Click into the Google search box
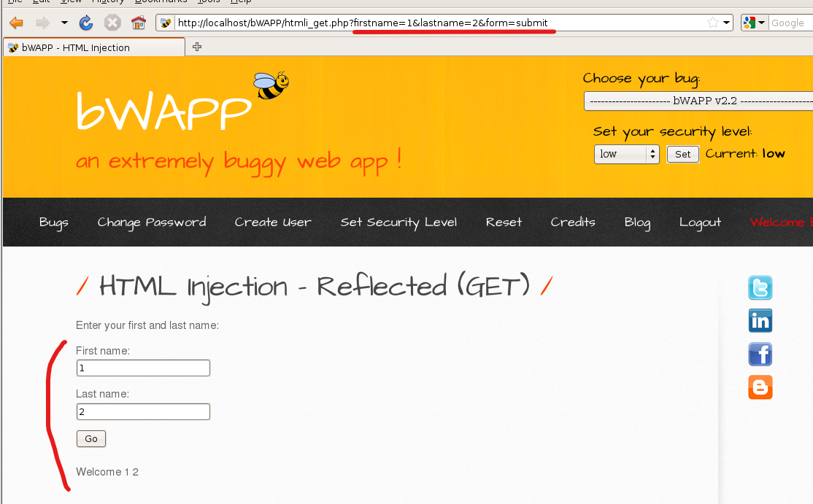This screenshot has height=504, width=813. point(790,23)
